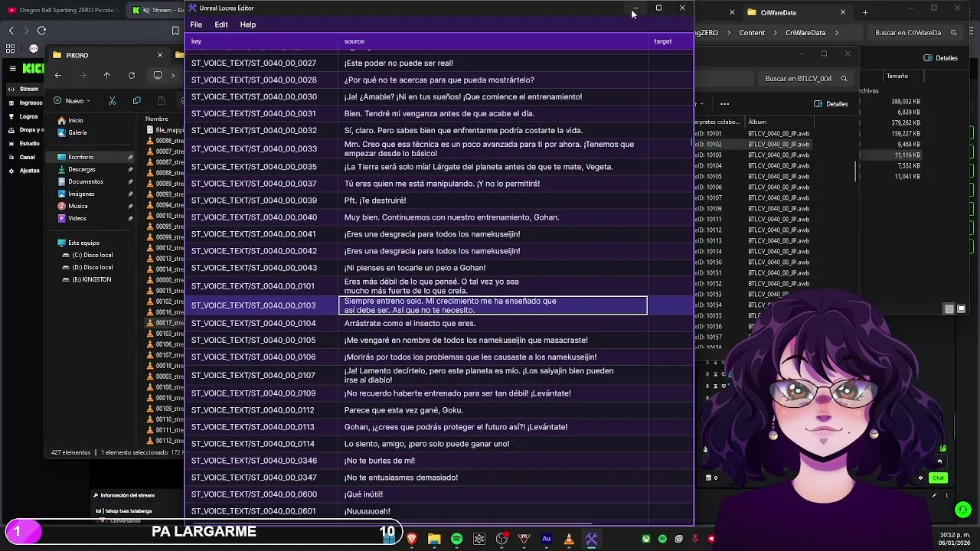Open Ingresos in Kick sidebar
Image resolution: width=980 pixels, height=551 pixels.
24,103
